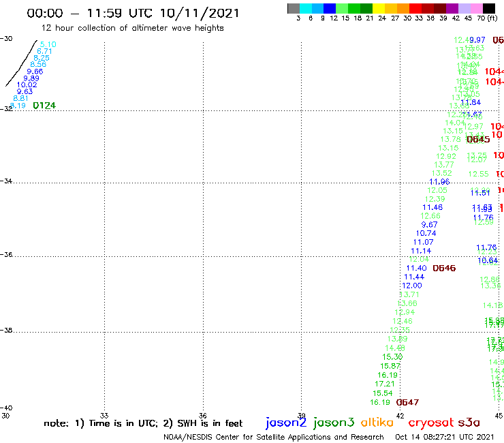Viewport: 504px width, 443px height.
Task: Select the 17.21 wave height value
Action: [385, 384]
